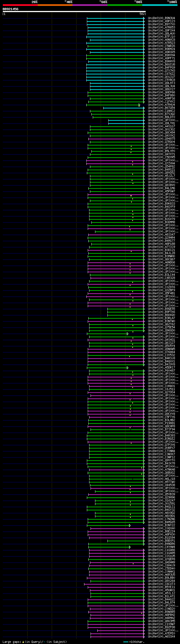Click the cyan alignment bar for UniRef100_B9N3U4

[x=116, y=18]
